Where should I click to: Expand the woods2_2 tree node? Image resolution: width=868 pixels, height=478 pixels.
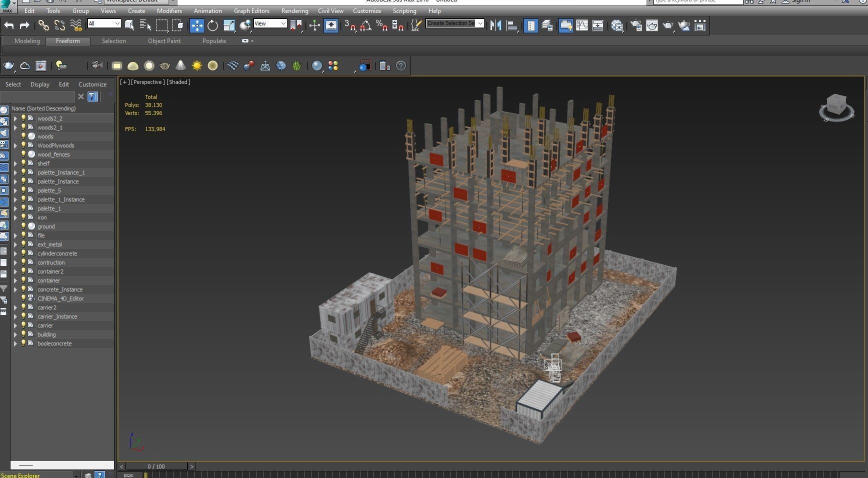(15, 118)
